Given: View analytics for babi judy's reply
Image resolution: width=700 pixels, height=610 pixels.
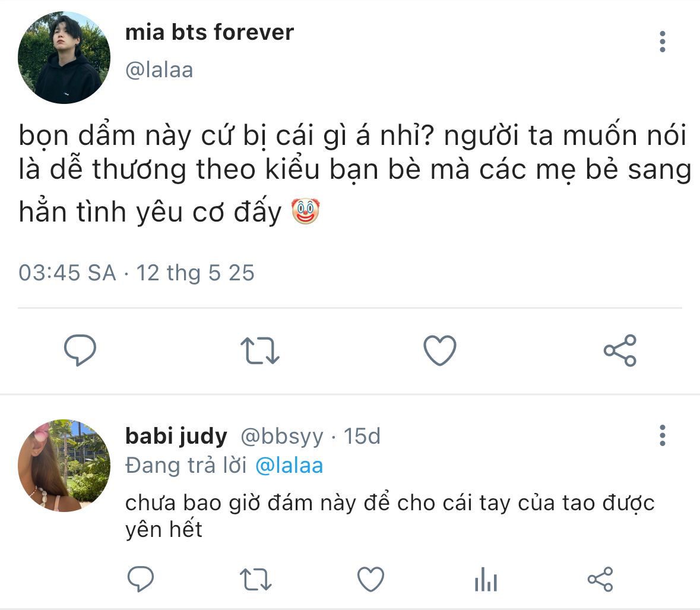Looking at the screenshot, I should [x=486, y=579].
